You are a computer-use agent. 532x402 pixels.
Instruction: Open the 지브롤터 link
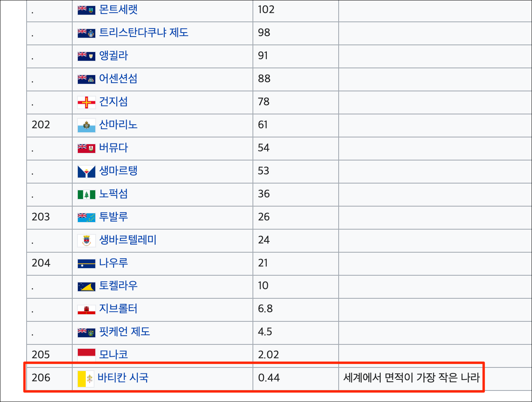coord(118,309)
